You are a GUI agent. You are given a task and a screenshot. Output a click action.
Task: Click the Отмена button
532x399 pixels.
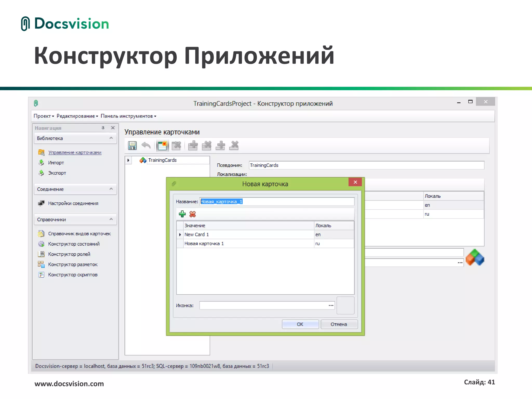point(339,324)
